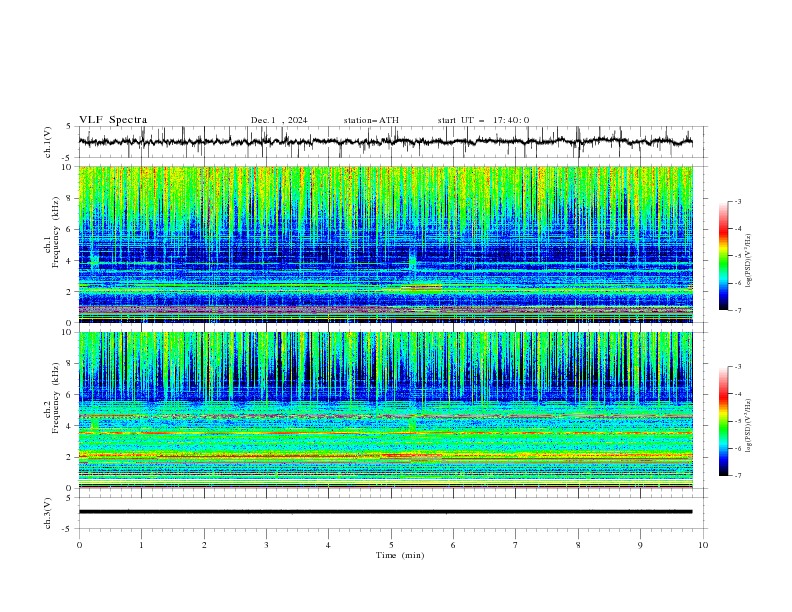The image size is (792, 612).
Task: Click the ch.1 spectrogram panel
Action: (385, 244)
